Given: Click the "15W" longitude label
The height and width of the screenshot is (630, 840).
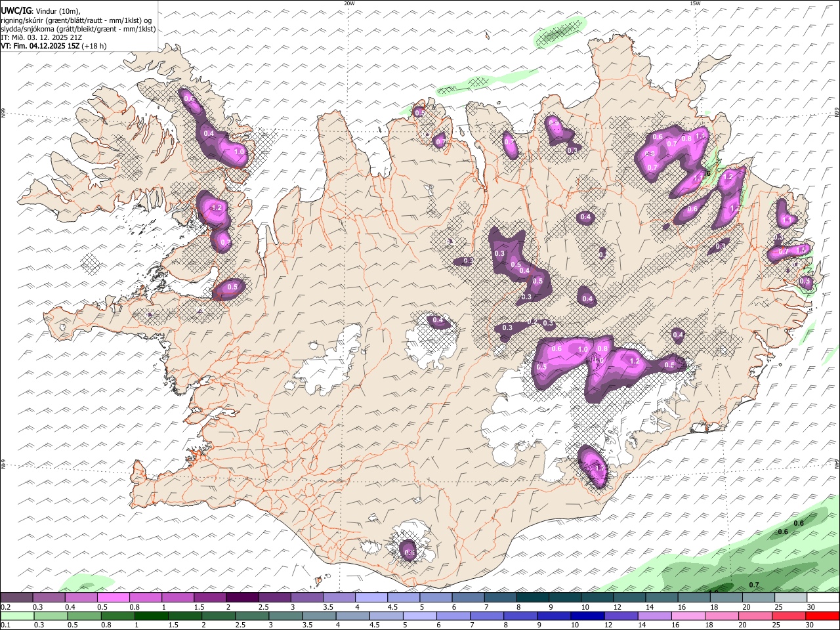Looking at the screenshot, I should pyautogui.click(x=695, y=3).
